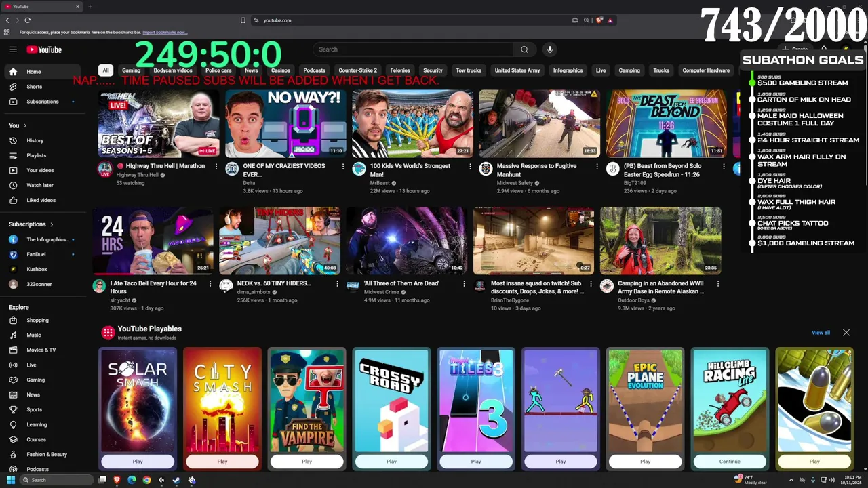The width and height of the screenshot is (868, 488).
Task: Open Shopping under Explore
Action: click(43, 320)
